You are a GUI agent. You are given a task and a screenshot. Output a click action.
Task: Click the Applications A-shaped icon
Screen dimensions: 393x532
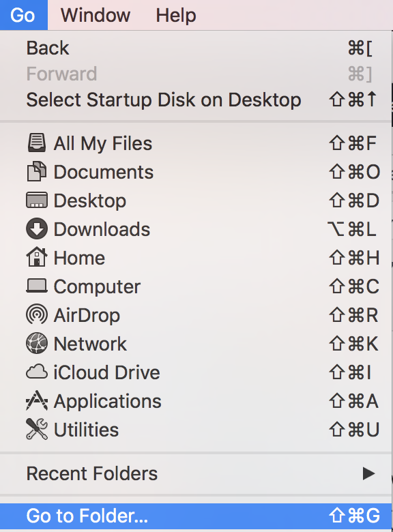(37, 400)
